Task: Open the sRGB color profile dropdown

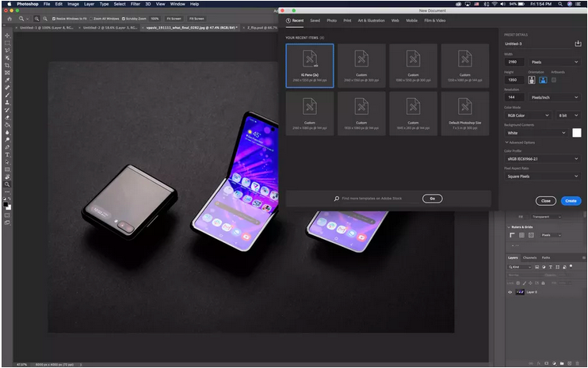Action: [x=543, y=159]
